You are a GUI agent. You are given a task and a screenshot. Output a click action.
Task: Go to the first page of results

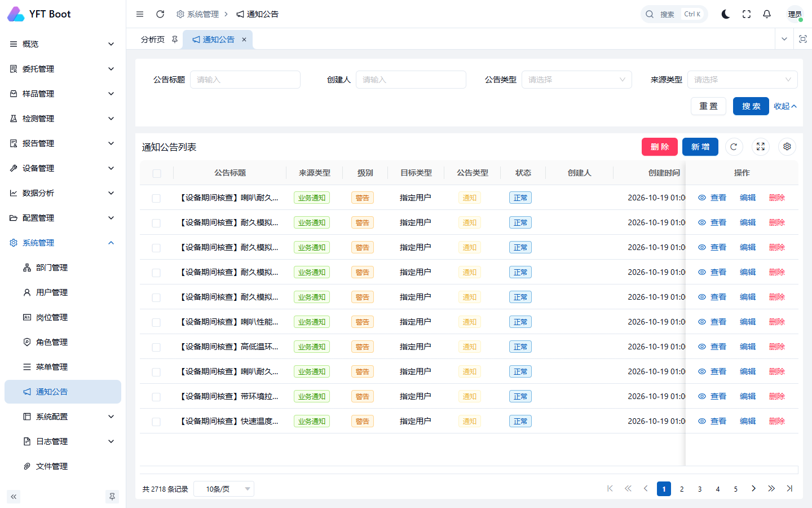(610, 489)
